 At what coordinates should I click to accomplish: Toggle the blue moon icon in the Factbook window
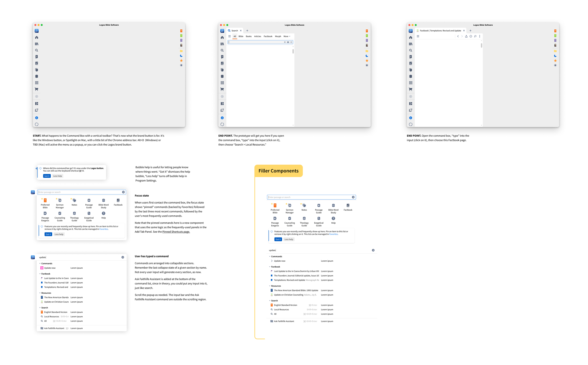555,56
